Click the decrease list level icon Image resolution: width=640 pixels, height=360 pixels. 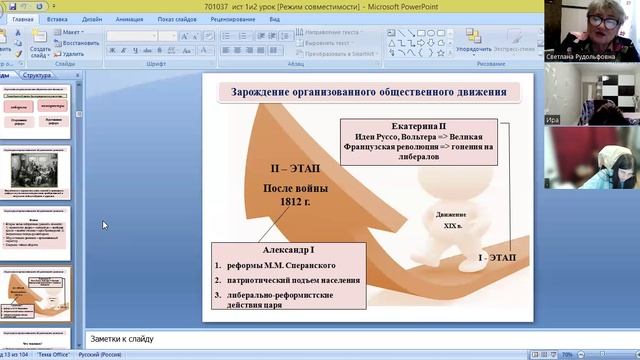coord(260,36)
